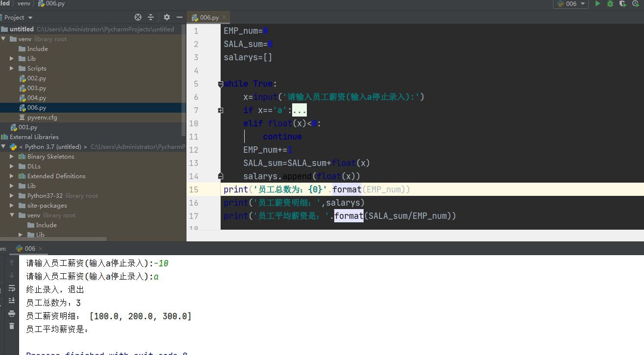The height and width of the screenshot is (355, 644).
Task: Expand folded if x=='a' block
Action: (x=221, y=111)
